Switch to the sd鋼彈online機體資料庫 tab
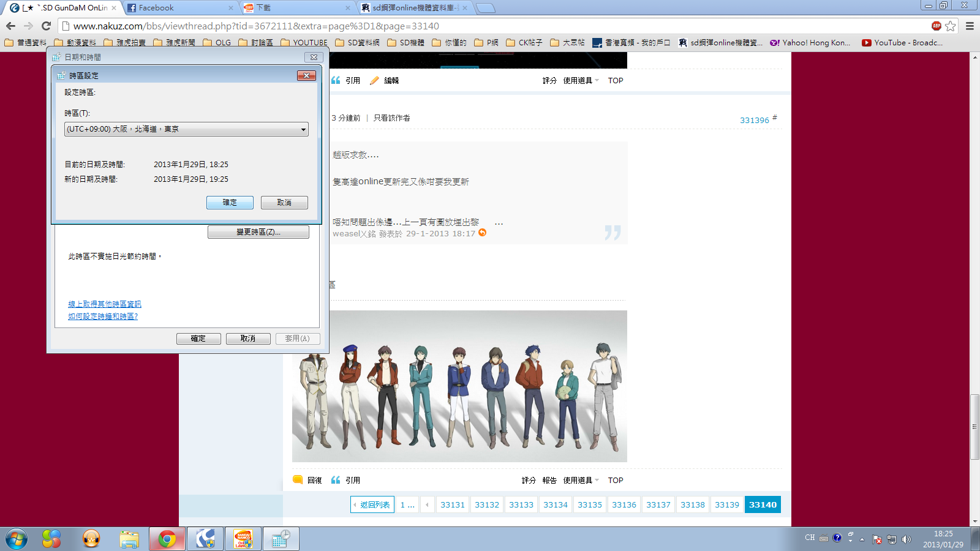The width and height of the screenshot is (980, 551). click(414, 7)
